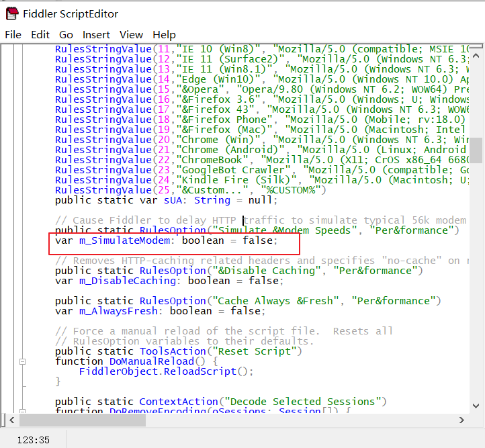Click the "Decode Selected Sessions" string
The height and width of the screenshot is (448, 485).
pyautogui.click(x=302, y=401)
